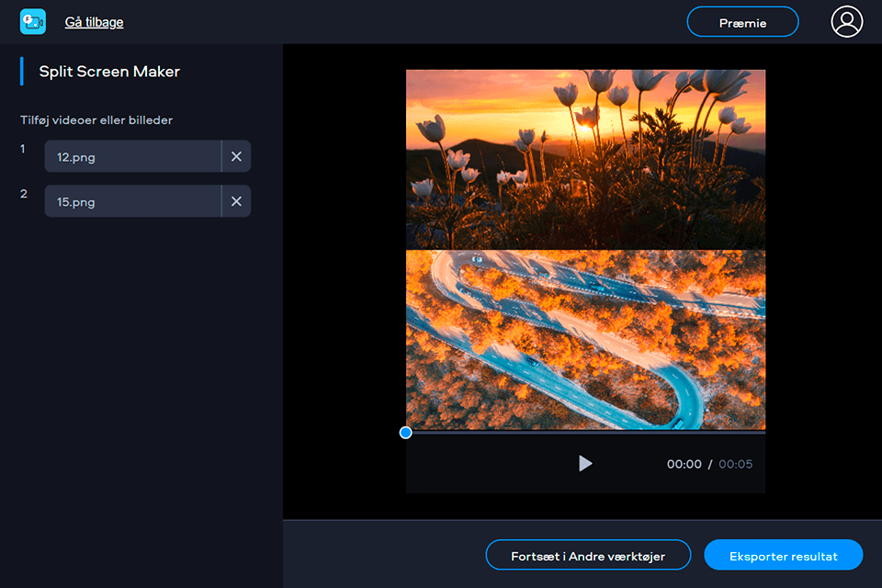
Task: Click the blue accent bar beside Split Screen Maker
Action: (23, 71)
